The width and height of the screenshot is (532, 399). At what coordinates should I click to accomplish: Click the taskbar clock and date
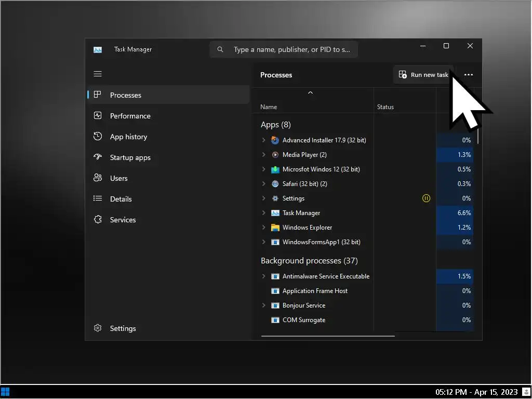point(476,392)
